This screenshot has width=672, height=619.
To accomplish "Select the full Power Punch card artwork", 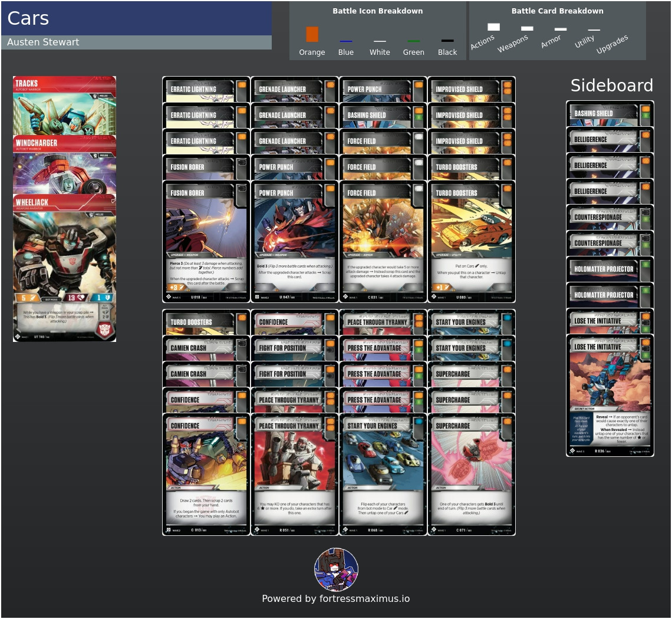I will tap(294, 242).
